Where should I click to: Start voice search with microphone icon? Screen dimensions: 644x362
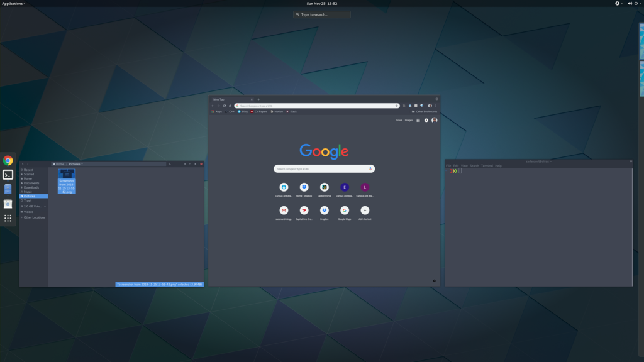pyautogui.click(x=370, y=168)
